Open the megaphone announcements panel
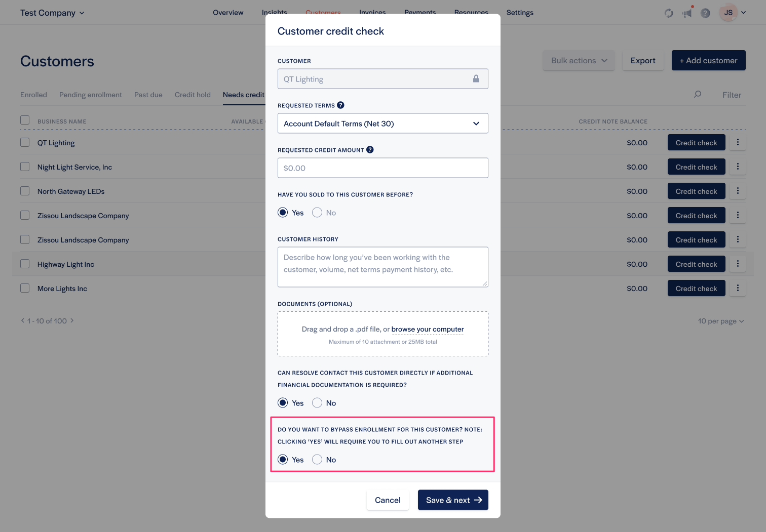 pos(686,13)
